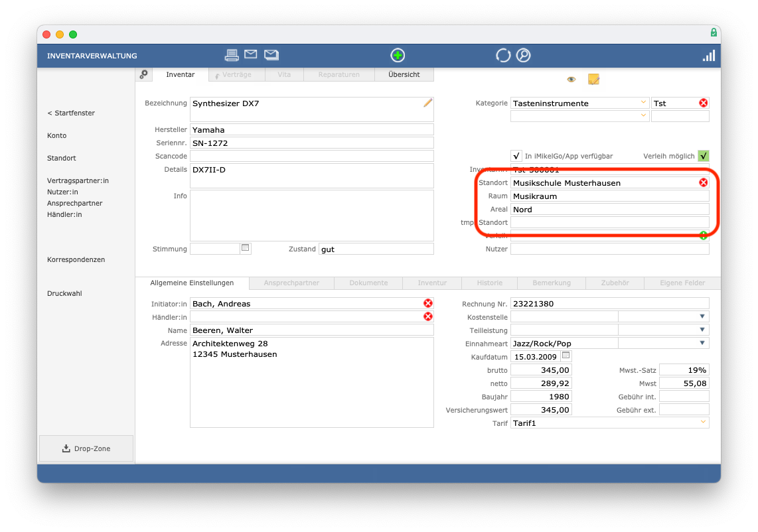Open the Historie tab
Image resolution: width=758 pixels, height=532 pixels.
490,283
